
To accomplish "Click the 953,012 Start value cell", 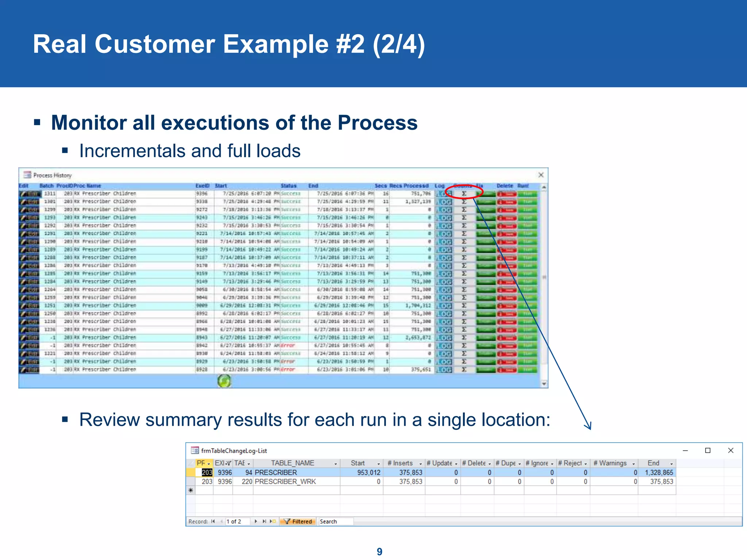I will pyautogui.click(x=361, y=472).
